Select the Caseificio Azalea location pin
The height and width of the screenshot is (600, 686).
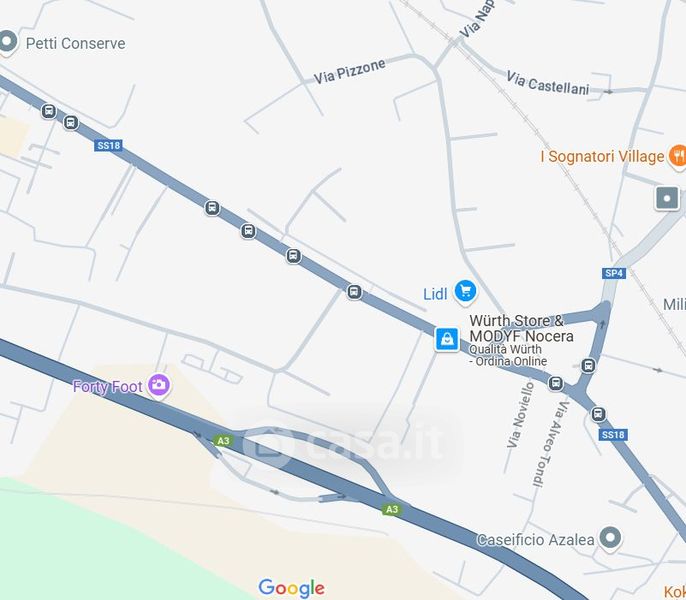[610, 538]
